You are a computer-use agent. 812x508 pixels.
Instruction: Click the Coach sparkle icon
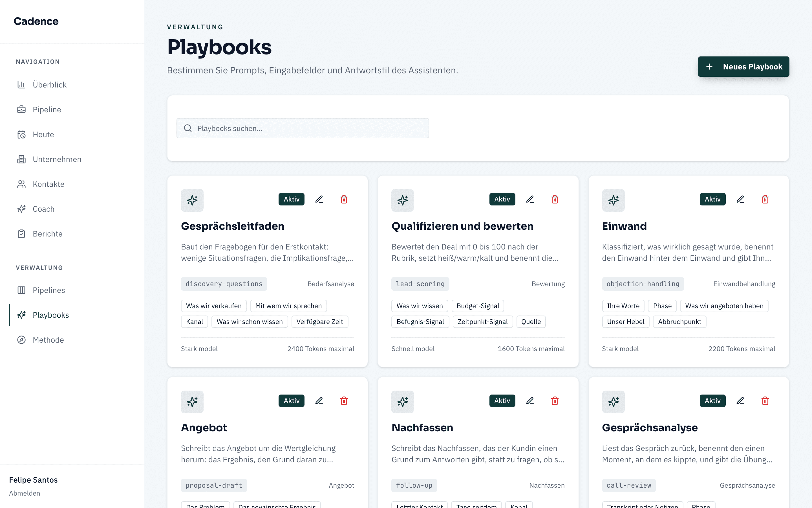click(x=21, y=209)
